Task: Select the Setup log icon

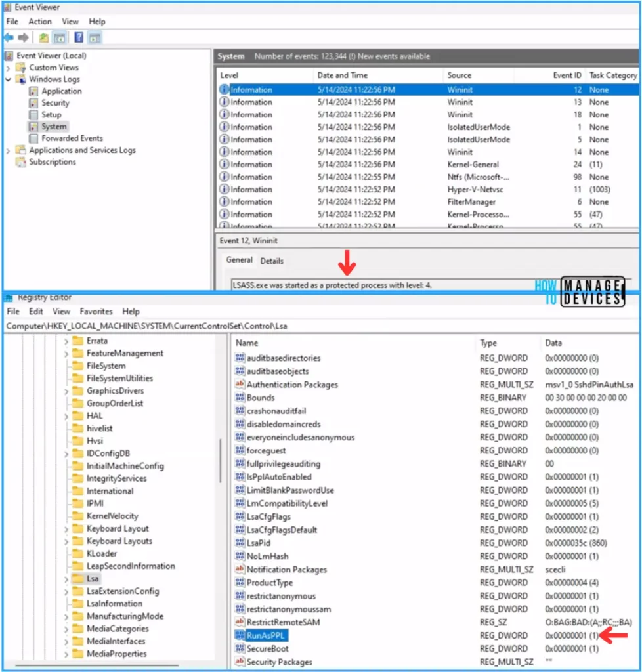Action: click(33, 115)
